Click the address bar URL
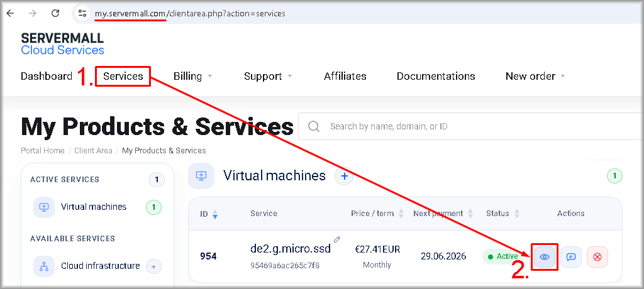 point(190,14)
